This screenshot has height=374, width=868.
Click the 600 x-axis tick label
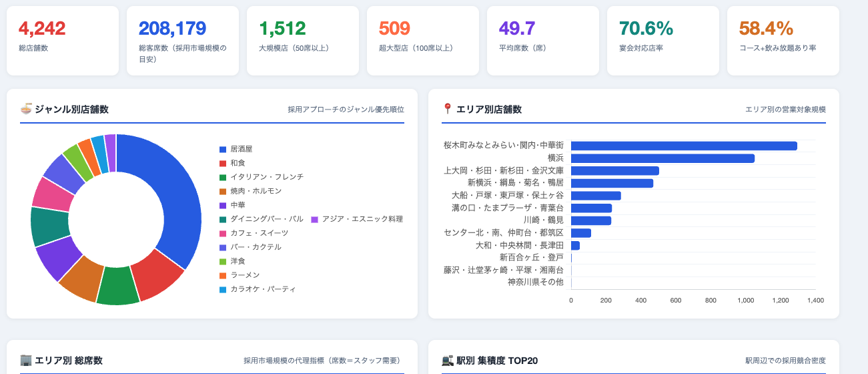click(x=676, y=301)
